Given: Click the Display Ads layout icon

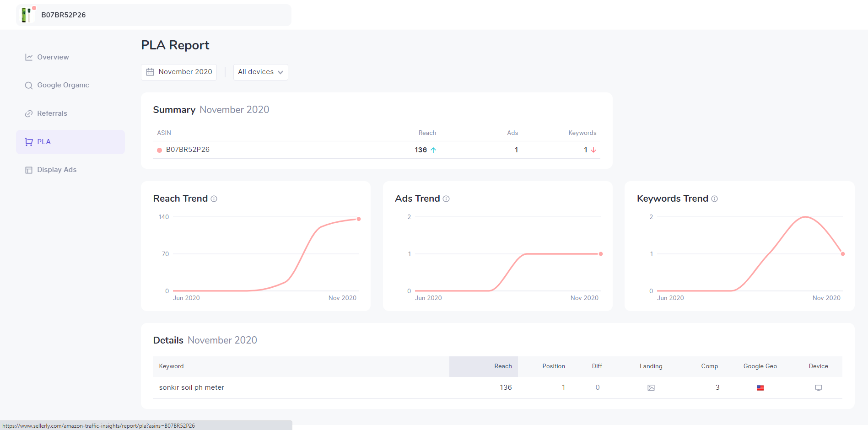Looking at the screenshot, I should coord(29,170).
